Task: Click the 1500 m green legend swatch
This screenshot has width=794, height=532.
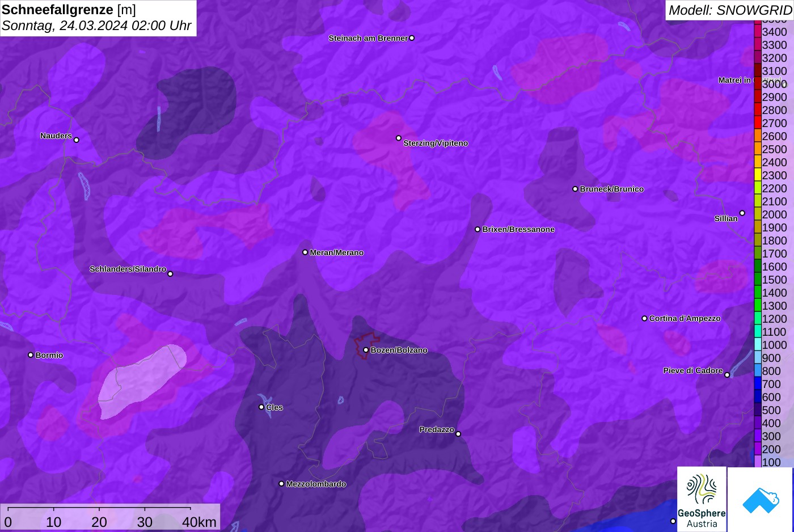Action: [x=758, y=279]
